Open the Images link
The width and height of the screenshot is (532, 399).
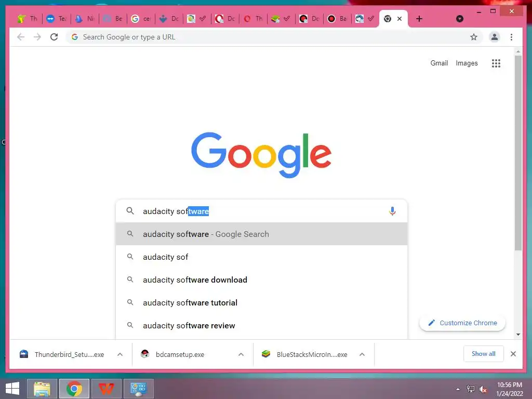[x=467, y=63]
